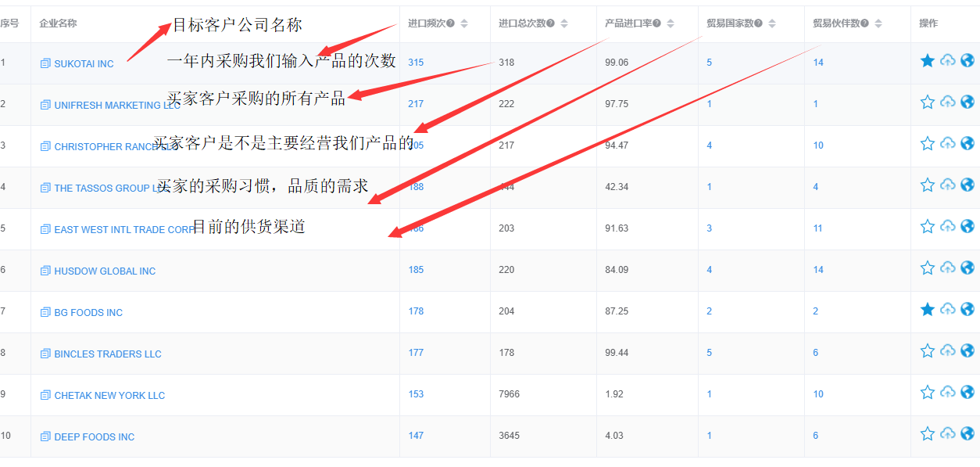The height and width of the screenshot is (467, 980).
Task: Show help tooltip for 贸易国家数 column
Action: 758,23
